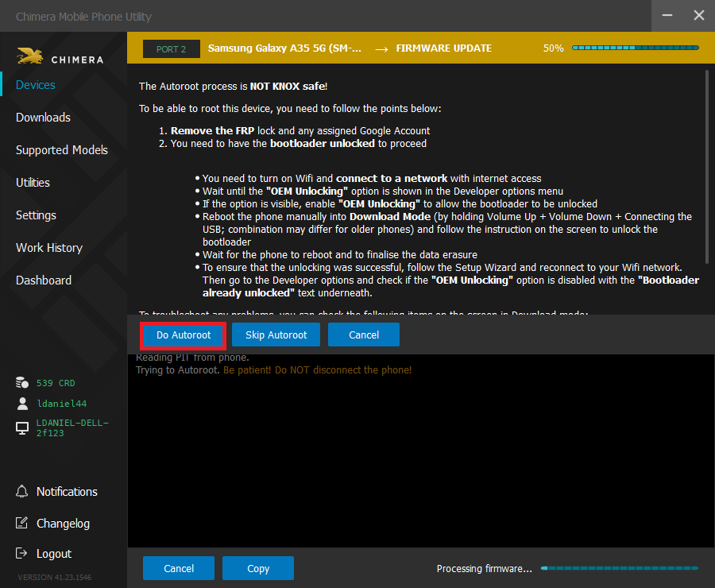Go to Downloads in sidebar
The height and width of the screenshot is (588, 715).
(x=43, y=118)
